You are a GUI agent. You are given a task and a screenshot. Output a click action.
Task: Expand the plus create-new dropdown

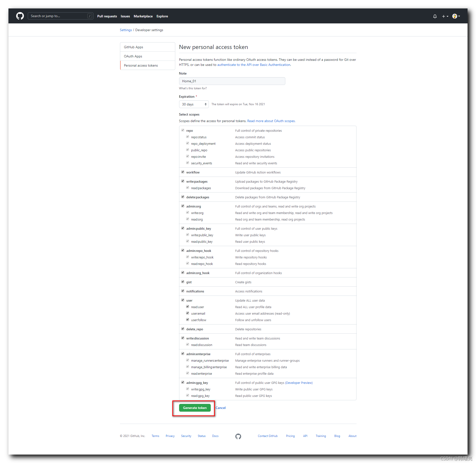[x=445, y=16]
